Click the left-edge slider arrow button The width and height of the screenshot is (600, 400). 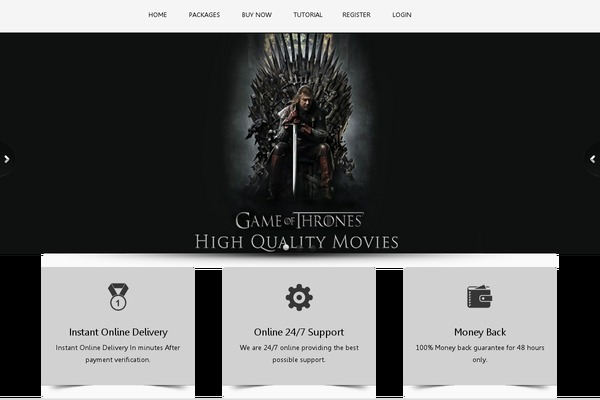(x=7, y=159)
